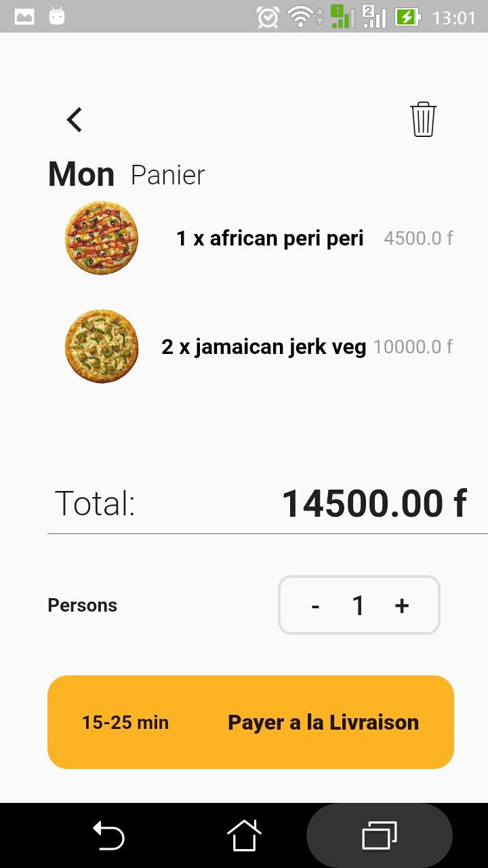This screenshot has width=488, height=868.
Task: Tap the african peri peri pizza image
Action: tap(102, 238)
